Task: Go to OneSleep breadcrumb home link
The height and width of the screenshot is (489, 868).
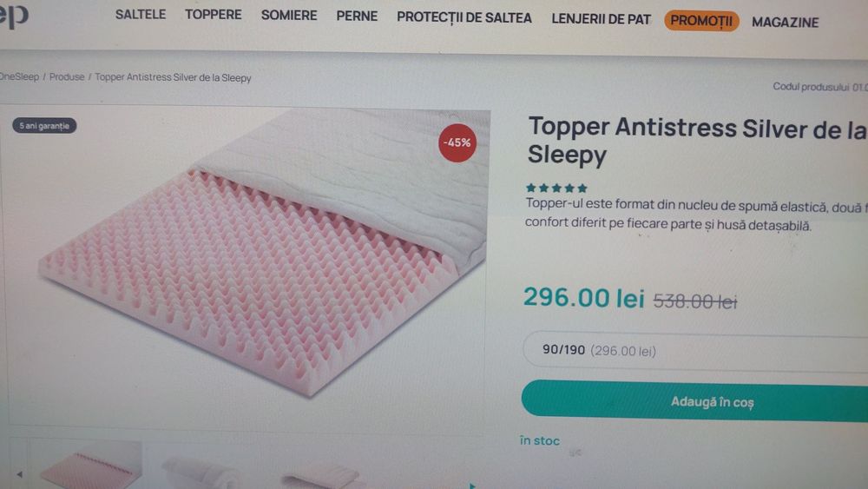Action: [19, 77]
